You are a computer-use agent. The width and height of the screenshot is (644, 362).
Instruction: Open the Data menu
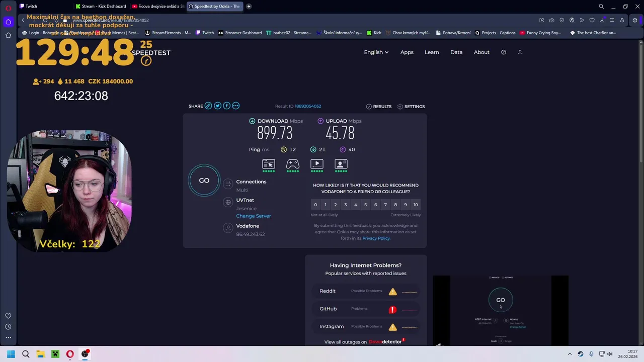point(456,52)
